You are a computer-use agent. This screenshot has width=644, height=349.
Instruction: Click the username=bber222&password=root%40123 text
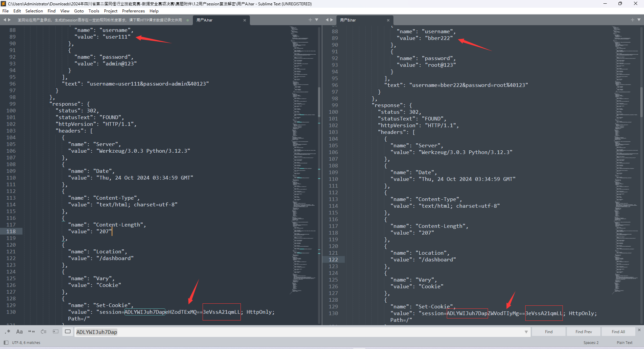click(469, 85)
